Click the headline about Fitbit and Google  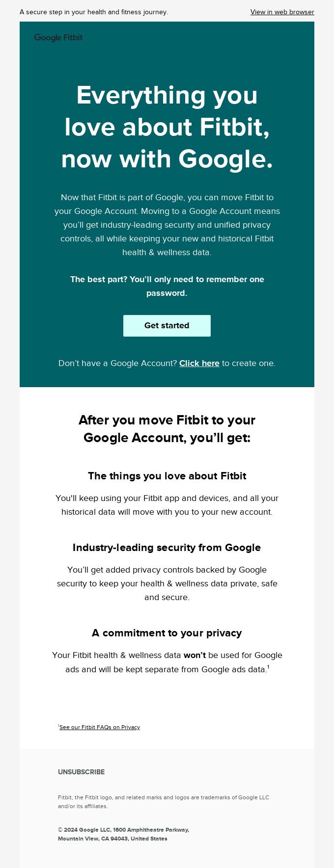pos(167,127)
